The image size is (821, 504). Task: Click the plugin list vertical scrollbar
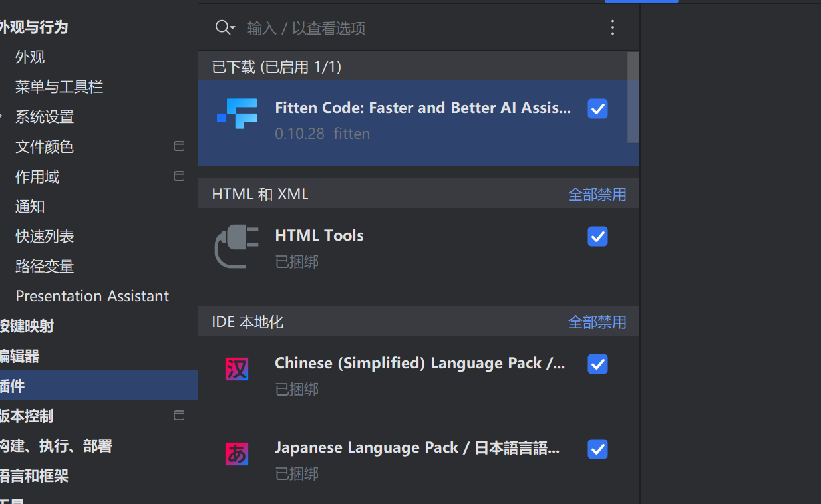(633, 97)
